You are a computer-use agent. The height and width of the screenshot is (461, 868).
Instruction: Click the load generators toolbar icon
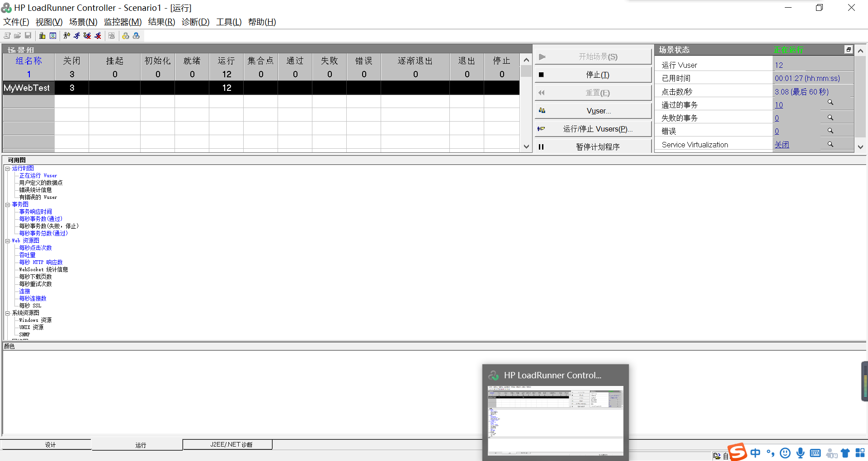[x=42, y=36]
